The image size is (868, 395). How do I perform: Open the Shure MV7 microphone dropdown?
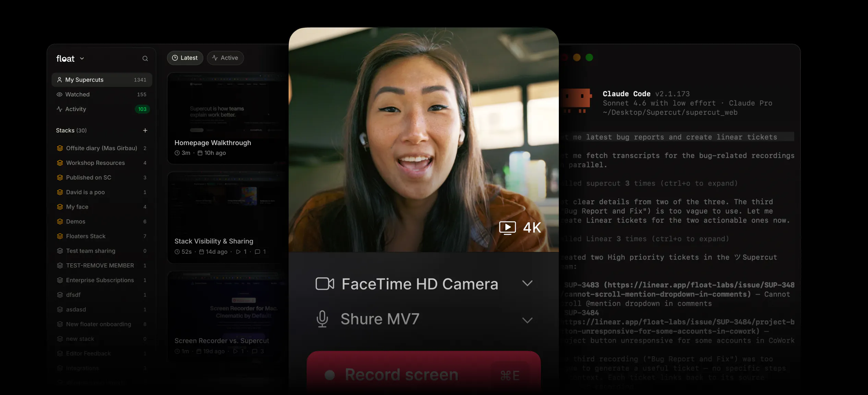coord(424,319)
